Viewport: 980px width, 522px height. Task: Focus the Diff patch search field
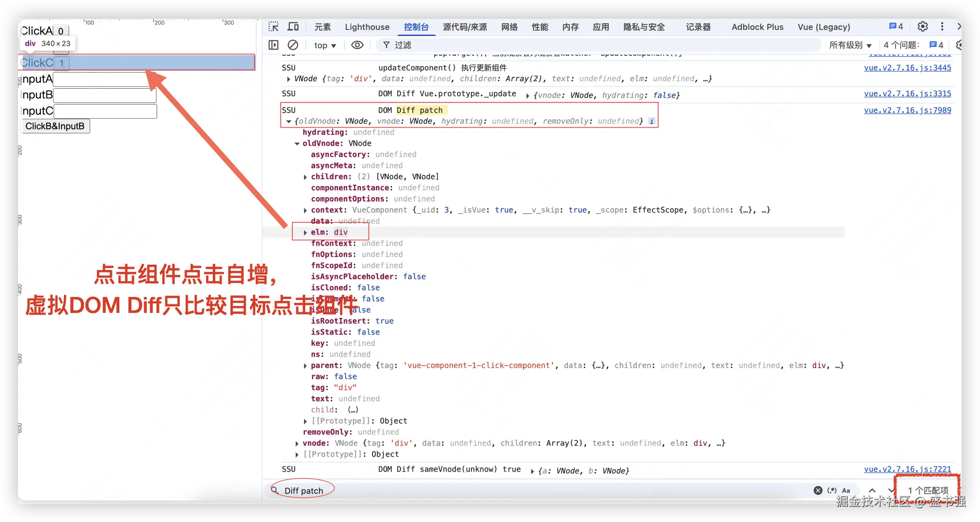pyautogui.click(x=544, y=491)
